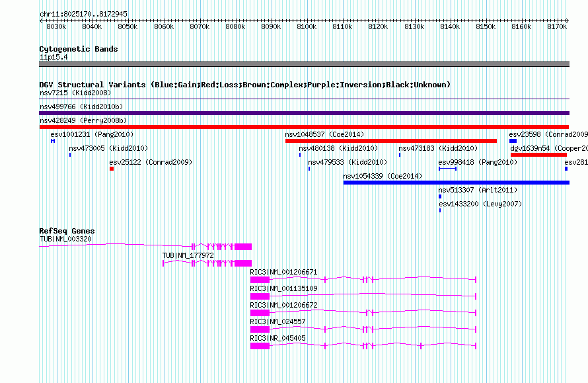The height and width of the screenshot is (383, 588).
Task: Select the esv998418 (Pang2010) blue span
Action: 447,169
